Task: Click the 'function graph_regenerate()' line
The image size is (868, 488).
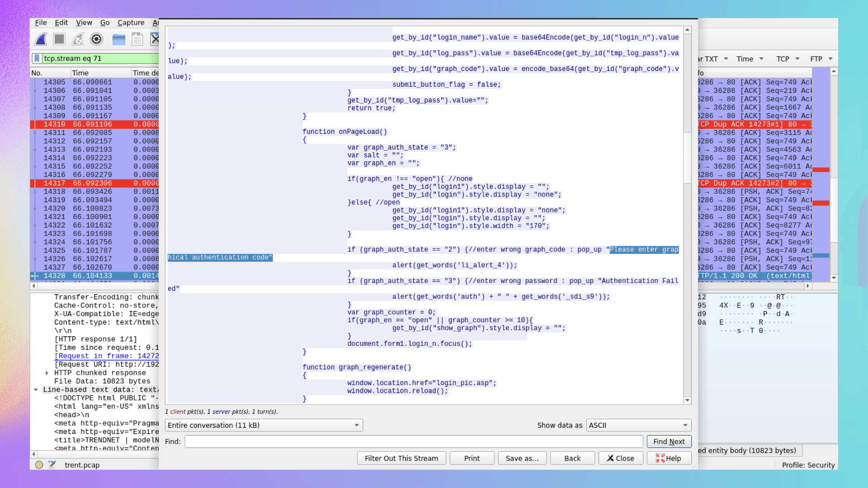Action: coord(357,367)
